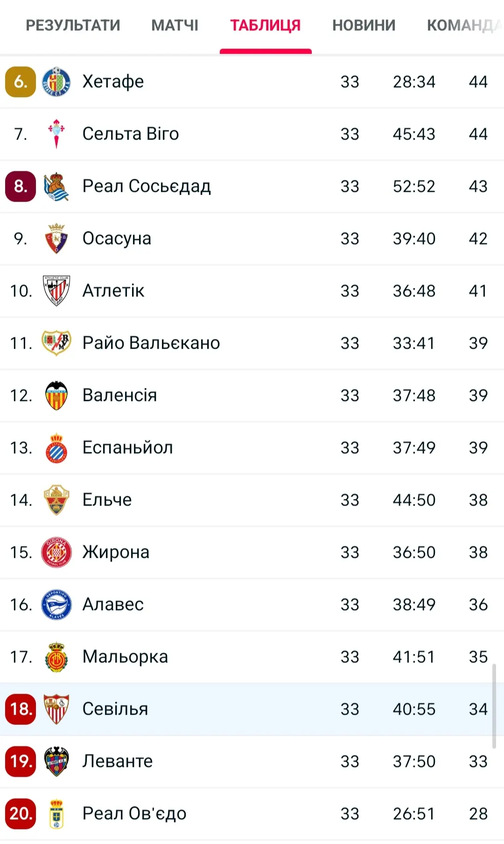Tap the Athletic Club crest
Viewport: 504px width, 844px height.
56,291
